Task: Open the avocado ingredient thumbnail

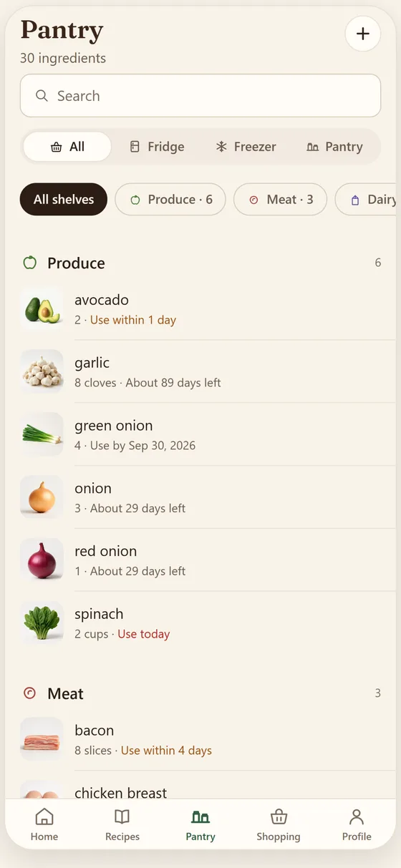Action: click(x=42, y=309)
